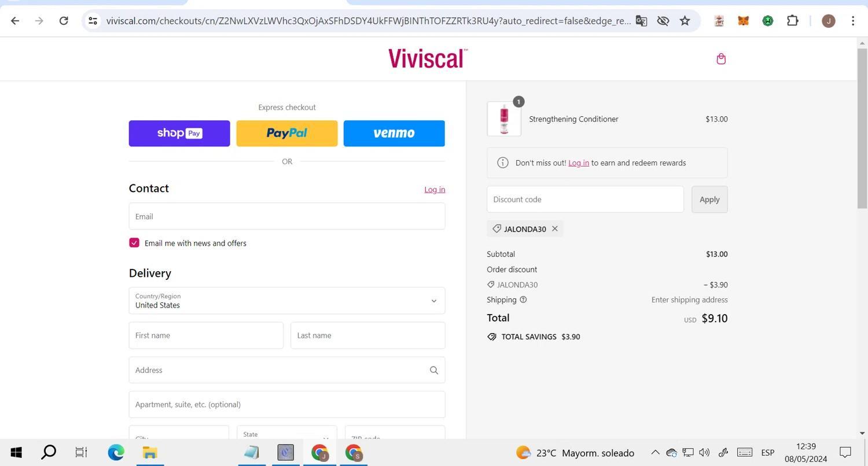
Task: Launch Microsoft Edge from the taskbar
Action: pos(116,453)
